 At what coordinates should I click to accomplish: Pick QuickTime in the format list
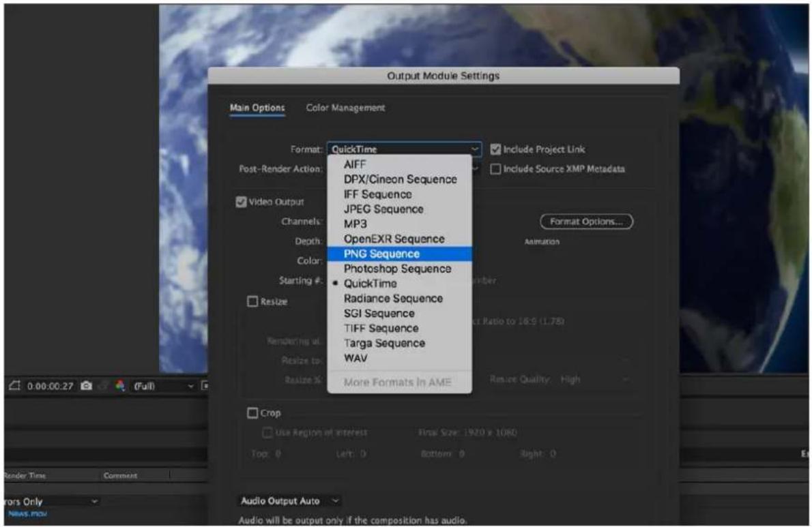(x=399, y=284)
